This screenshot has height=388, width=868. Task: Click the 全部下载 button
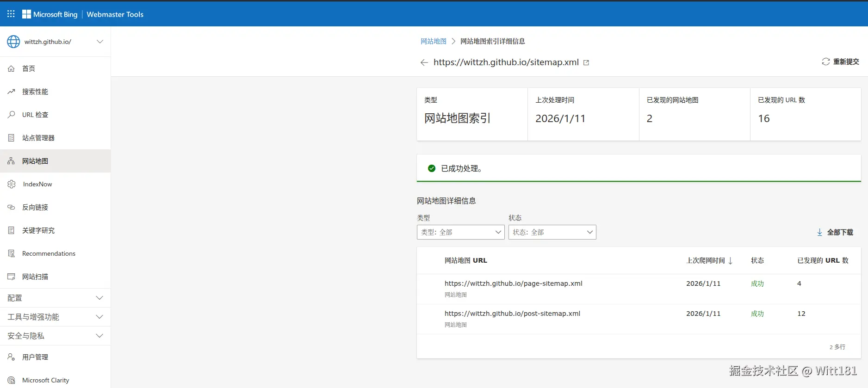tap(835, 232)
